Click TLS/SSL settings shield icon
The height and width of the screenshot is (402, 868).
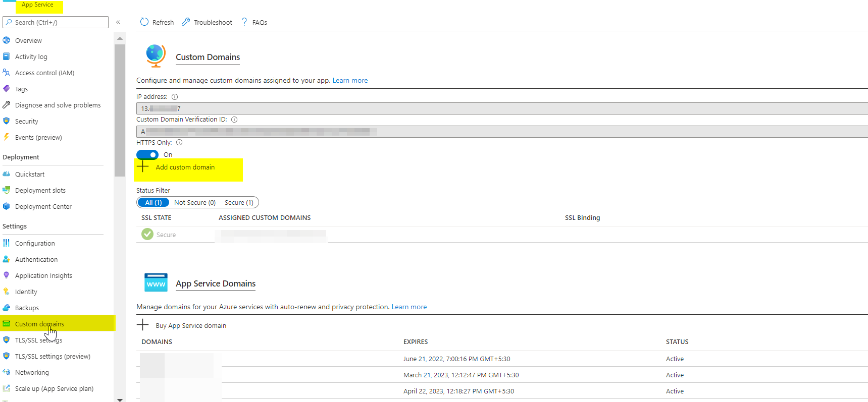coord(7,340)
